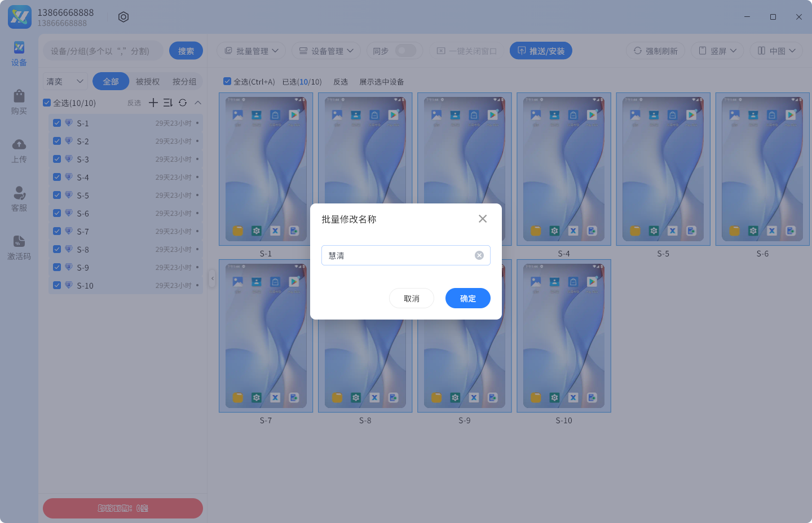Confirm with the 确定 button
This screenshot has width=812, height=523.
click(x=468, y=298)
